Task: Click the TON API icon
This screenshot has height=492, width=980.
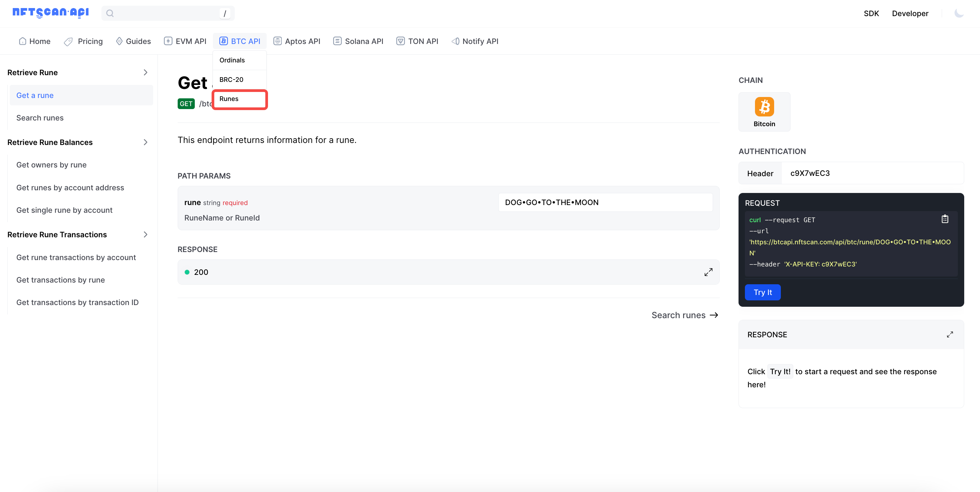Action: click(x=400, y=41)
